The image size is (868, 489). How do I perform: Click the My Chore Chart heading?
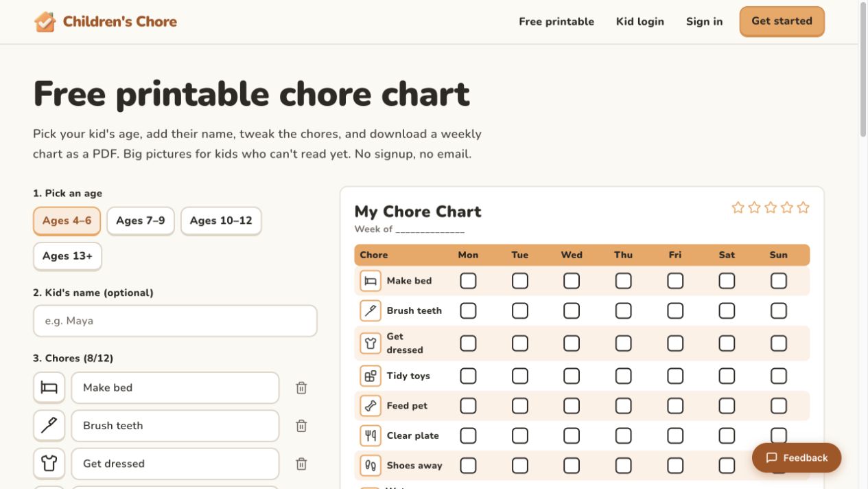[x=418, y=212]
